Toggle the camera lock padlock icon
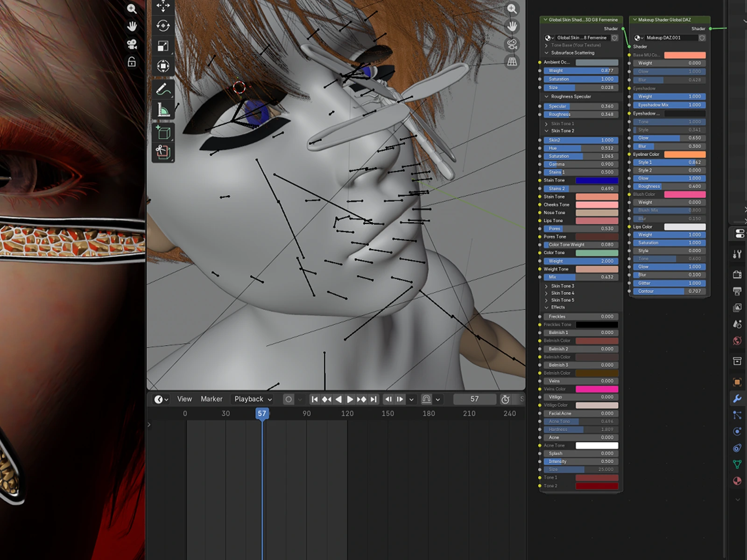 [x=132, y=62]
